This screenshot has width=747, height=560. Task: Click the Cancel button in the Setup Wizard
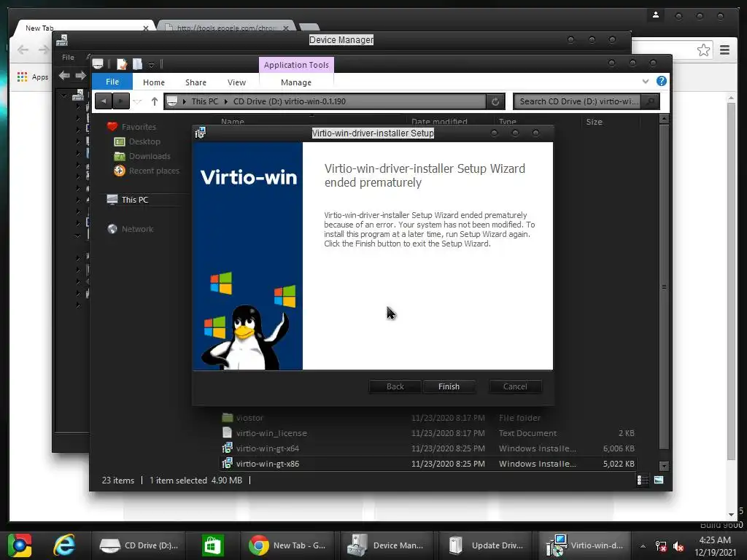[515, 386]
